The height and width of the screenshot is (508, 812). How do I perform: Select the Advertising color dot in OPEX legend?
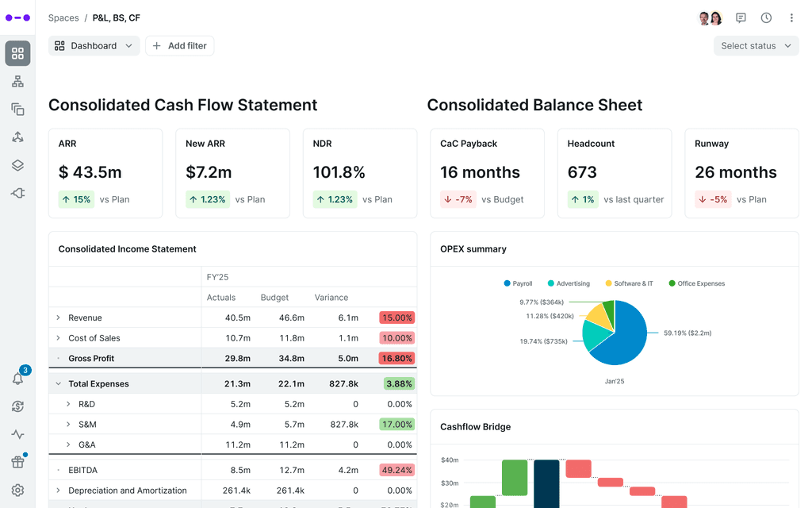tap(550, 283)
